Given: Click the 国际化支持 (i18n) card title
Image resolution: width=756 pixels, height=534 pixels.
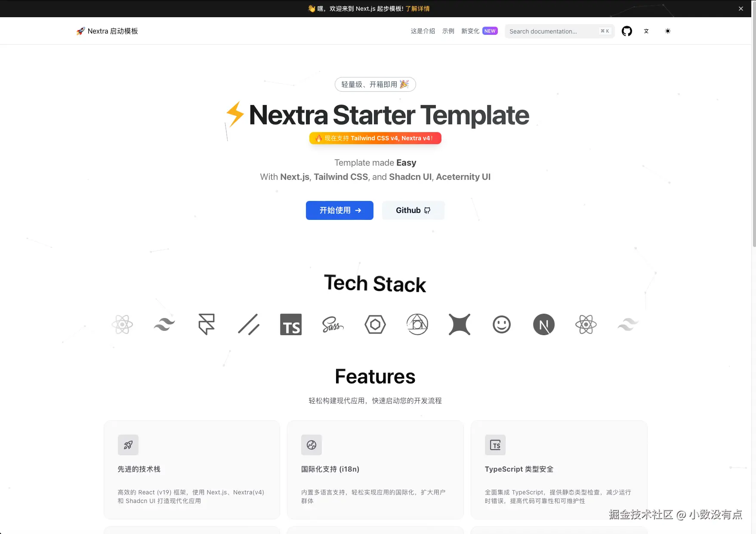Looking at the screenshot, I should pyautogui.click(x=330, y=469).
